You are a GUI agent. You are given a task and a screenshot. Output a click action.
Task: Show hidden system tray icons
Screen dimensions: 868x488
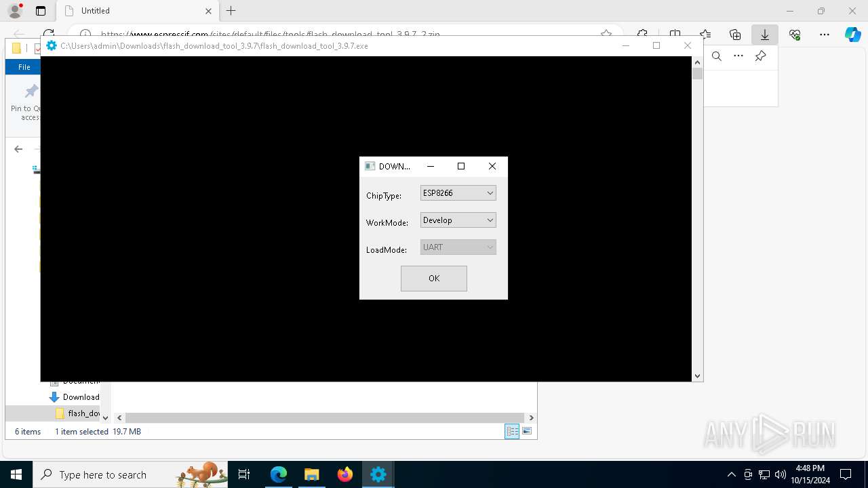(731, 474)
